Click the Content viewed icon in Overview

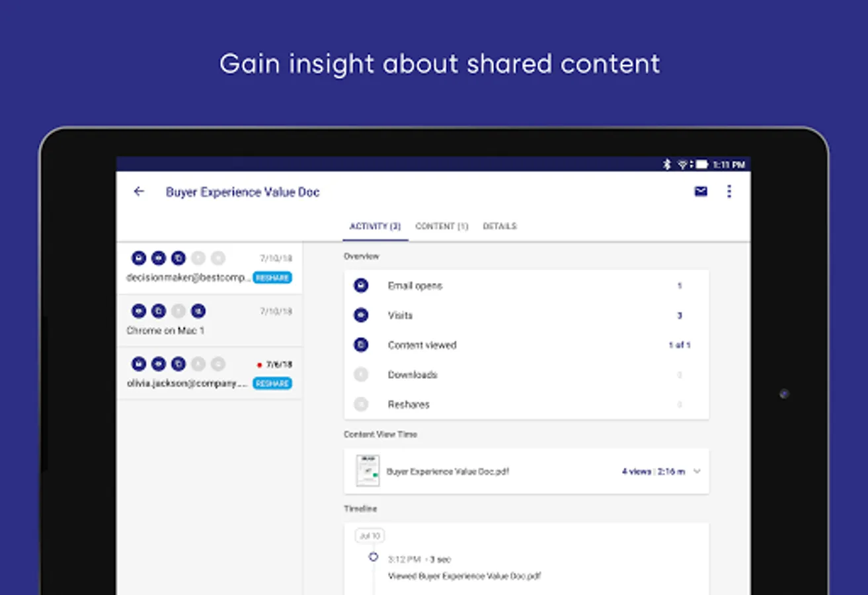tap(361, 345)
